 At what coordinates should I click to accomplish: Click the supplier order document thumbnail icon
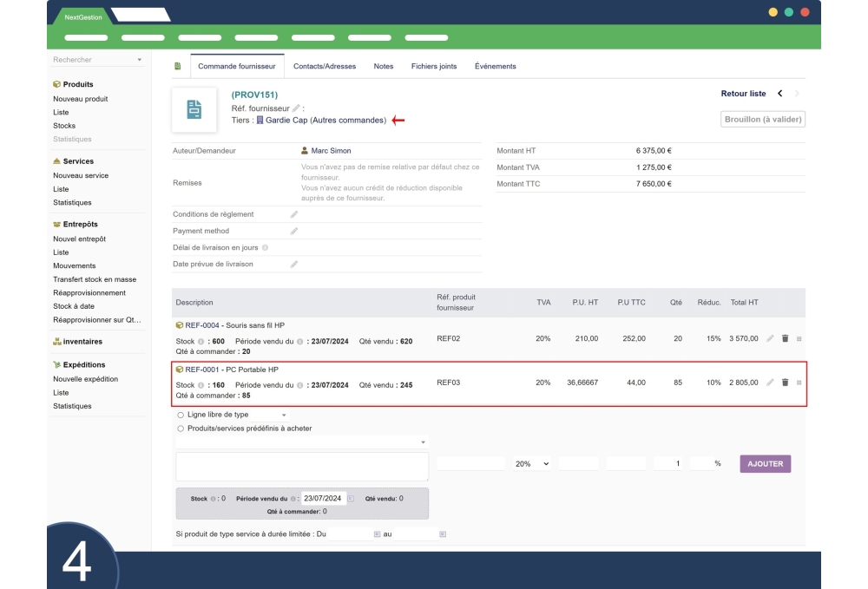point(194,110)
